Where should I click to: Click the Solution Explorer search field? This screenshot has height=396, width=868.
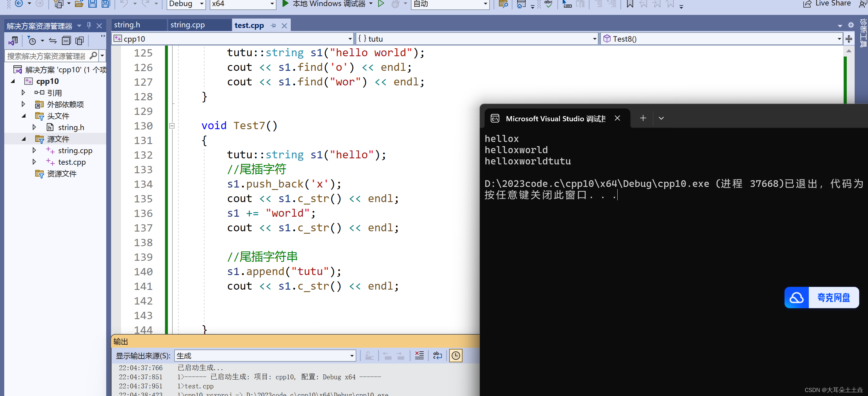pyautogui.click(x=46, y=56)
